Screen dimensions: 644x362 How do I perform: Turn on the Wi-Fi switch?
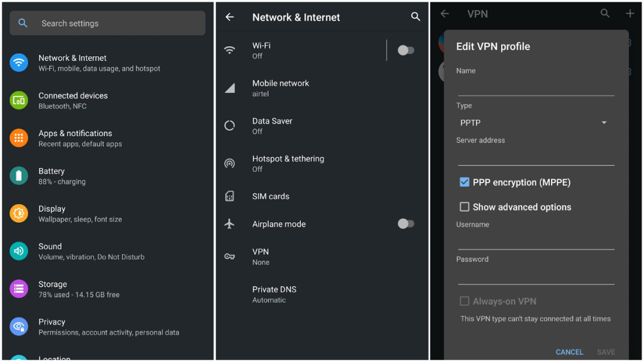[406, 50]
